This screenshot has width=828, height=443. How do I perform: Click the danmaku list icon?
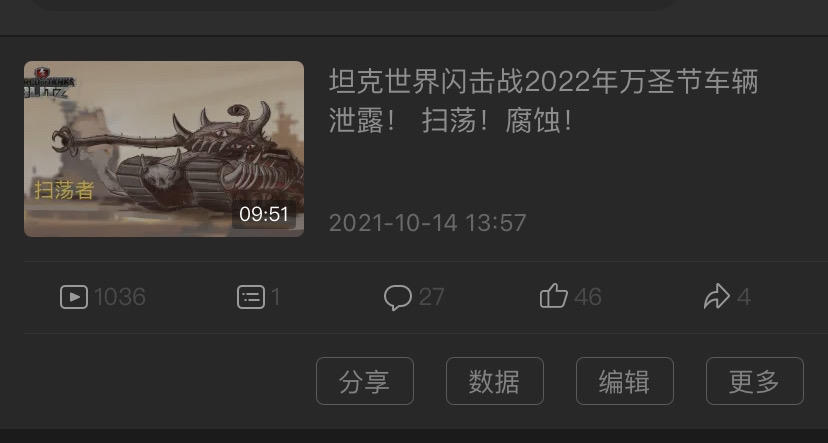click(251, 297)
